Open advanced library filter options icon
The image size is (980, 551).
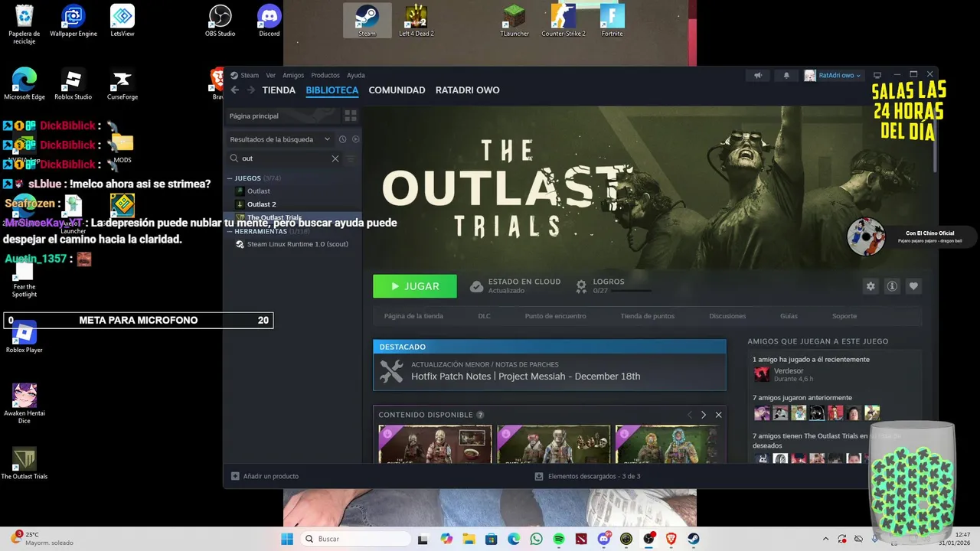click(x=351, y=158)
